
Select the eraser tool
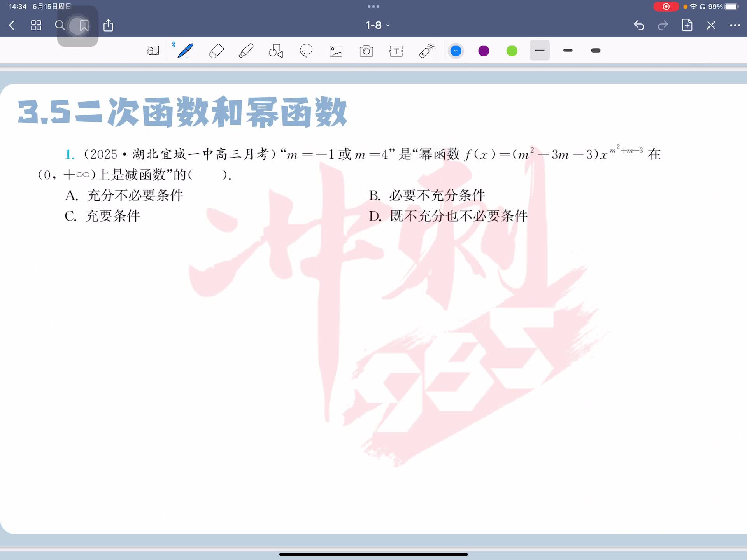216,51
